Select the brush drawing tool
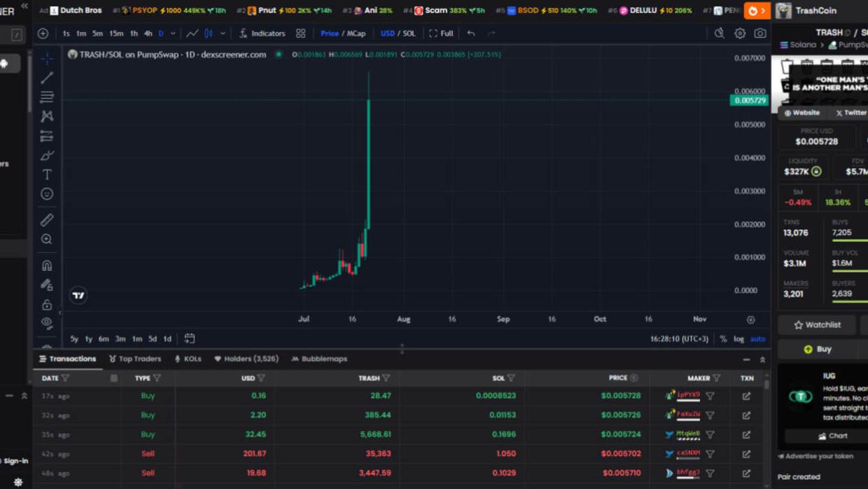This screenshot has width=868, height=489. 47,155
